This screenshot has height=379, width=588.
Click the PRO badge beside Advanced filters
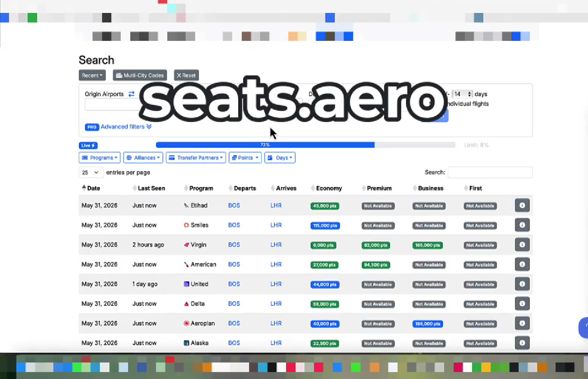coord(92,127)
